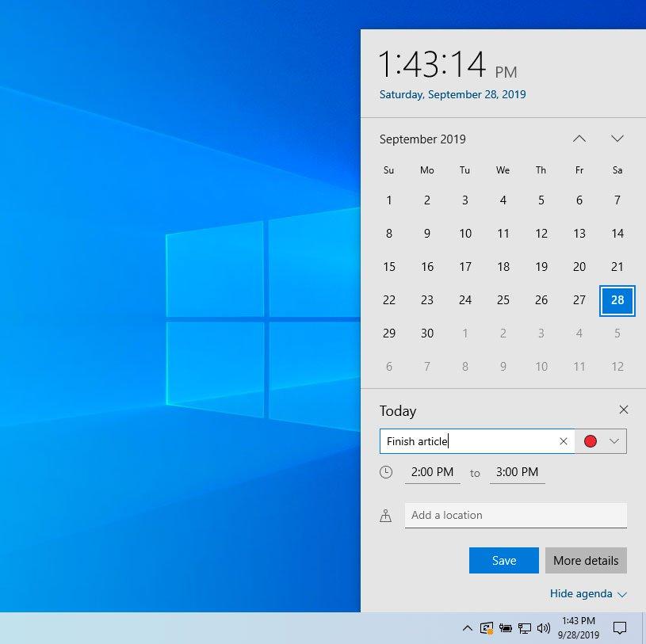Viewport: 646px width, 644px height.
Task: Open Action Center notification icon
Action: click(x=621, y=628)
